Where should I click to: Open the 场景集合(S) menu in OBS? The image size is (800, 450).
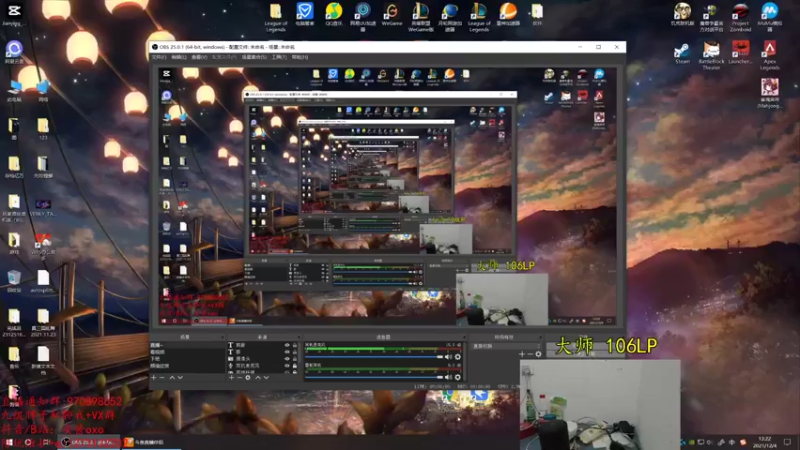254,57
